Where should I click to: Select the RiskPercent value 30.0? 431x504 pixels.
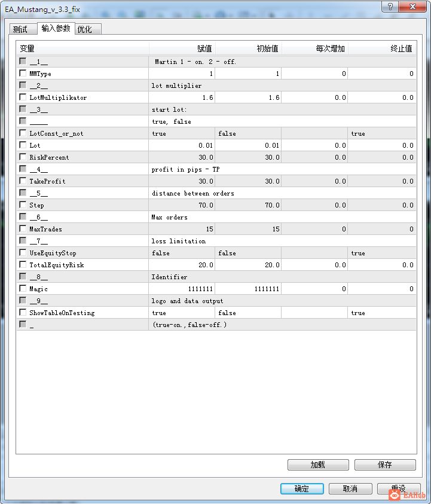[x=182, y=157]
